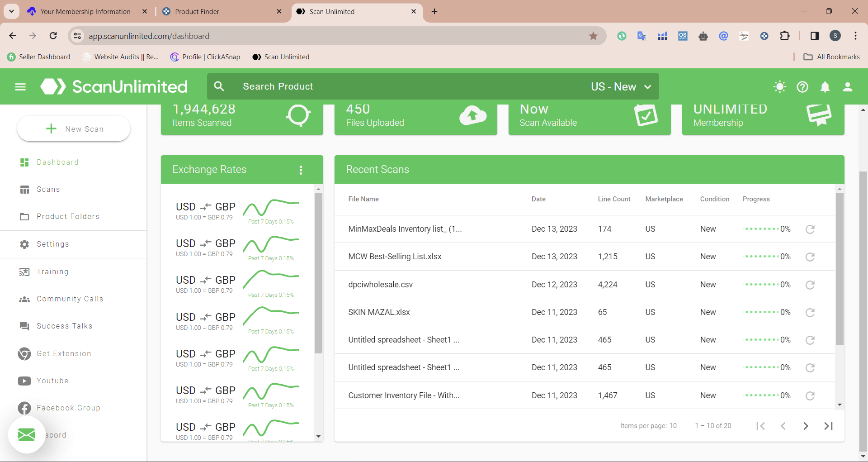The width and height of the screenshot is (868, 462).
Task: Toggle the browser side panel icon
Action: click(815, 36)
